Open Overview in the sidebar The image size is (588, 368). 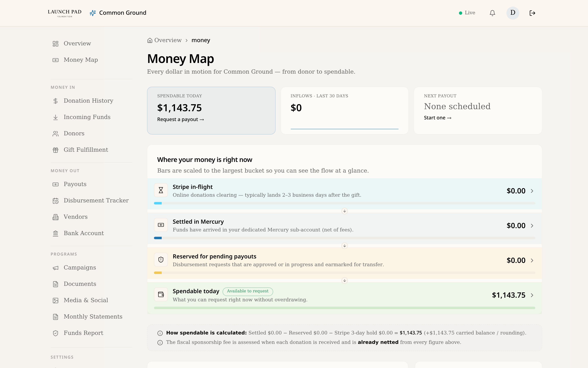pyautogui.click(x=91, y=44)
